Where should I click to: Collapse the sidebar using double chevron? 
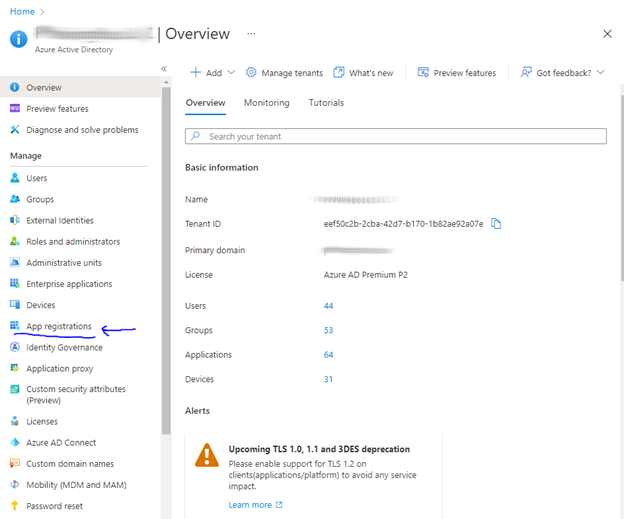coord(164,68)
